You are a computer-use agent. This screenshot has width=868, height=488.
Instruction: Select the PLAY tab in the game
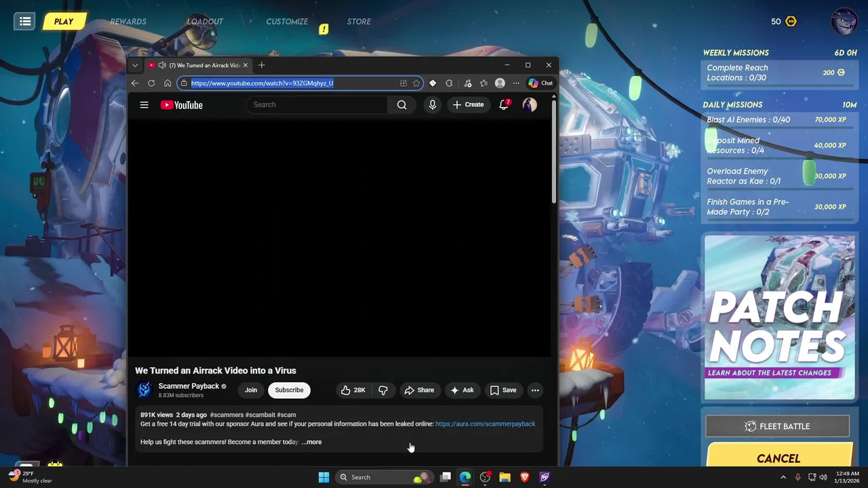64,22
